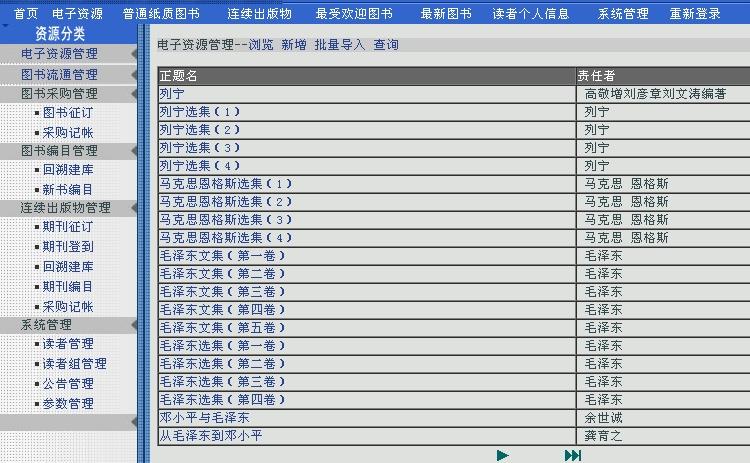Click 高敬增刘彦章刘文涛编著 author cell
The height and width of the screenshot is (463, 750).
point(655,94)
